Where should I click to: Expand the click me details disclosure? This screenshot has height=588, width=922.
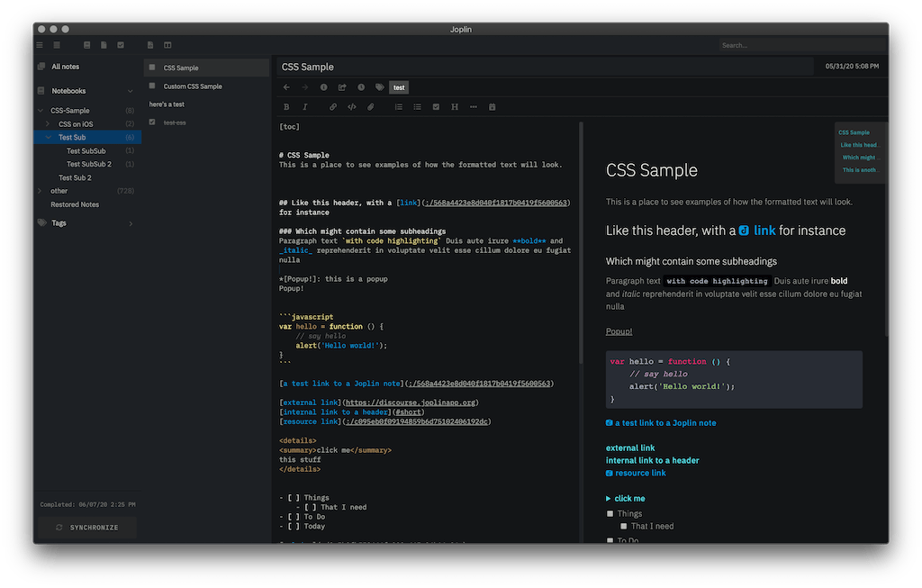(x=608, y=499)
